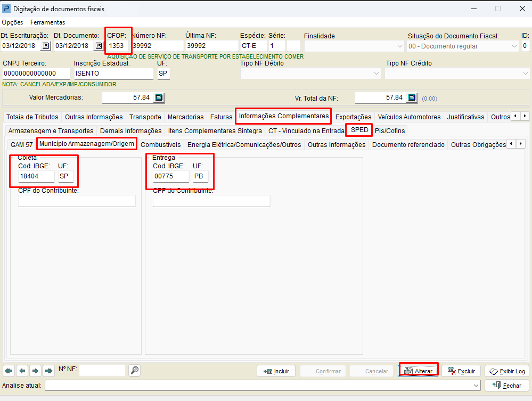532x401 pixels.
Task: Click the application logo icon in title bar
Action: [x=6, y=9]
